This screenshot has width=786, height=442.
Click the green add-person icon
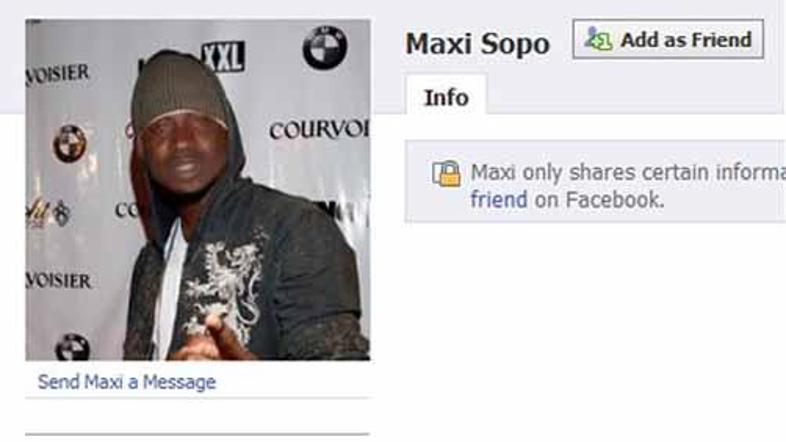tap(598, 39)
